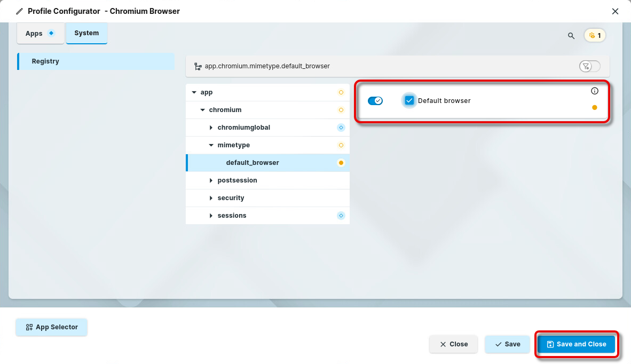Screen dimensions: 631x364
Task: Click the orange status dot in parameter panel
Action: click(x=595, y=107)
